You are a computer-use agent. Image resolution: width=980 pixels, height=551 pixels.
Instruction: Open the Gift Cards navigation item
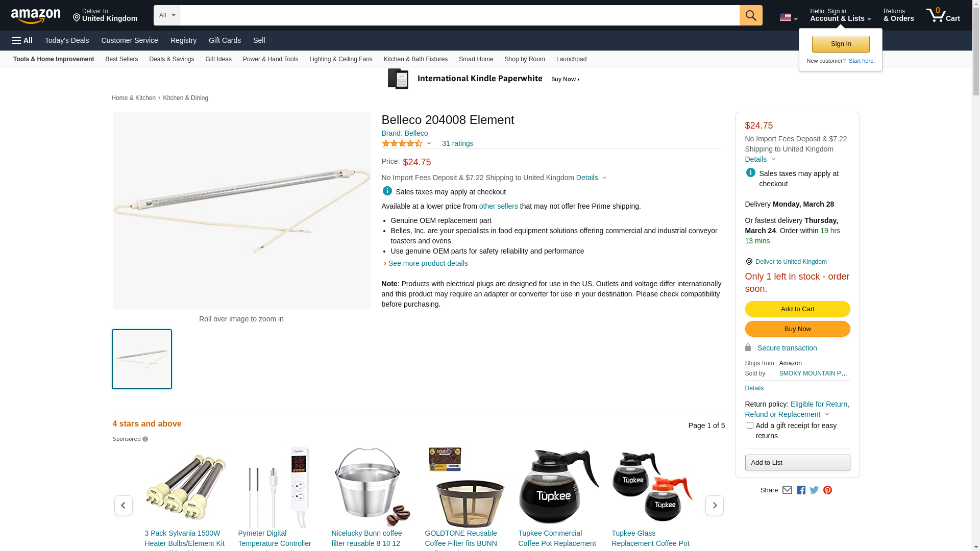225,40
